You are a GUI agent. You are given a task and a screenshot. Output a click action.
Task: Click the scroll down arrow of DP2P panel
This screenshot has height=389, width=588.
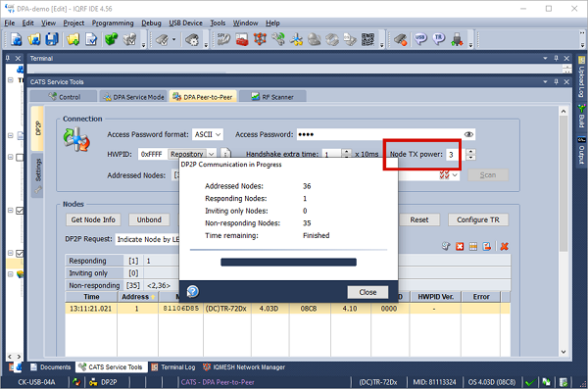563,352
